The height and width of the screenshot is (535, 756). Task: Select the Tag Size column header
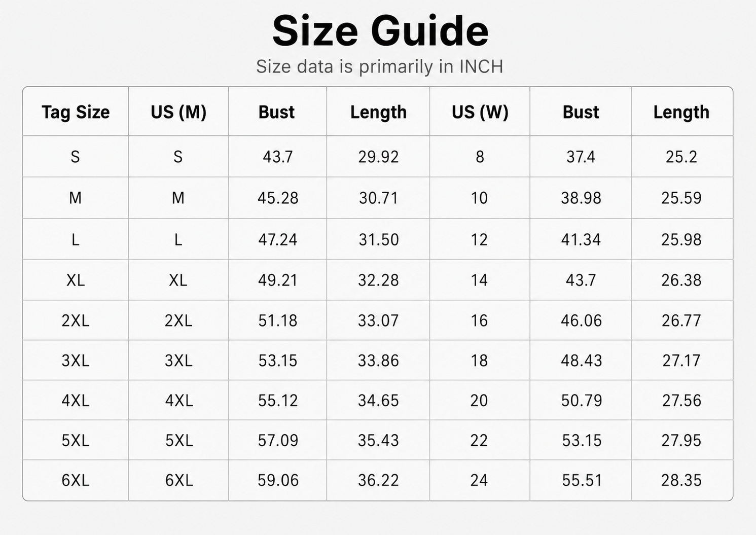click(76, 112)
